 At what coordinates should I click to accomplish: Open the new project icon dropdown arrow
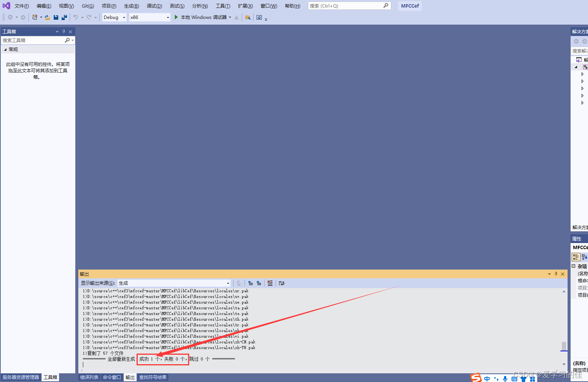41,17
